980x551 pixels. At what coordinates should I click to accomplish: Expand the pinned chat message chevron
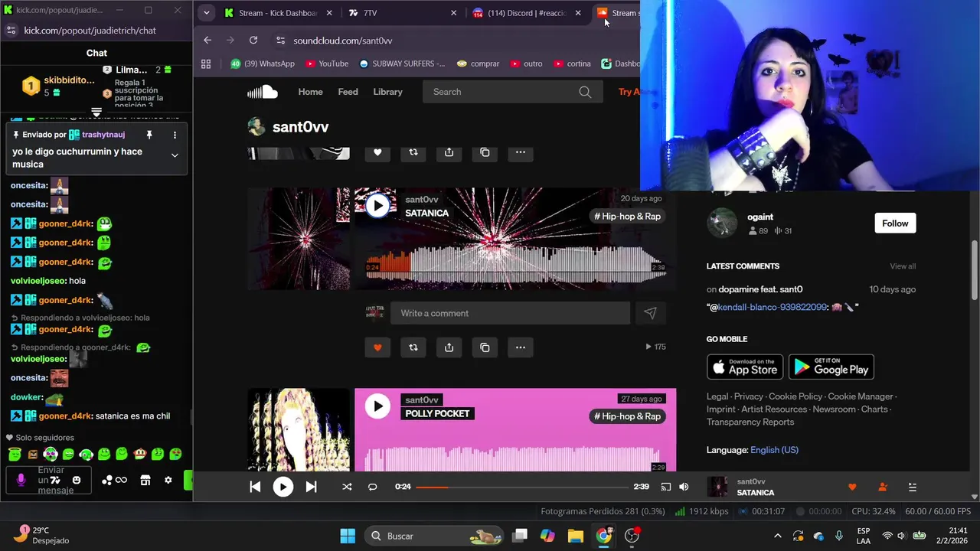coord(175,155)
